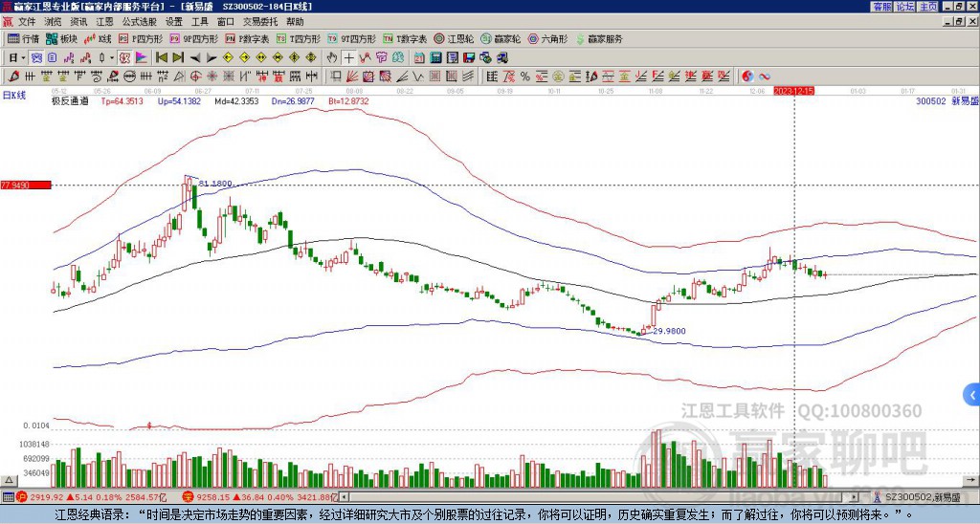Switch to K线 chart view
Image resolution: width=980 pixels, height=524 pixels.
(x=98, y=38)
